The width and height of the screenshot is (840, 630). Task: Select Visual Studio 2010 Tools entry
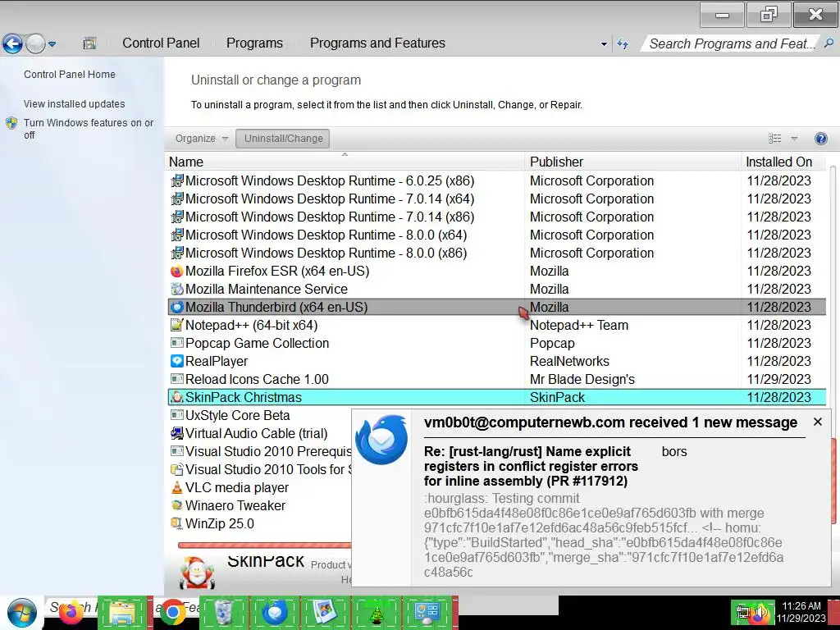[260, 470]
